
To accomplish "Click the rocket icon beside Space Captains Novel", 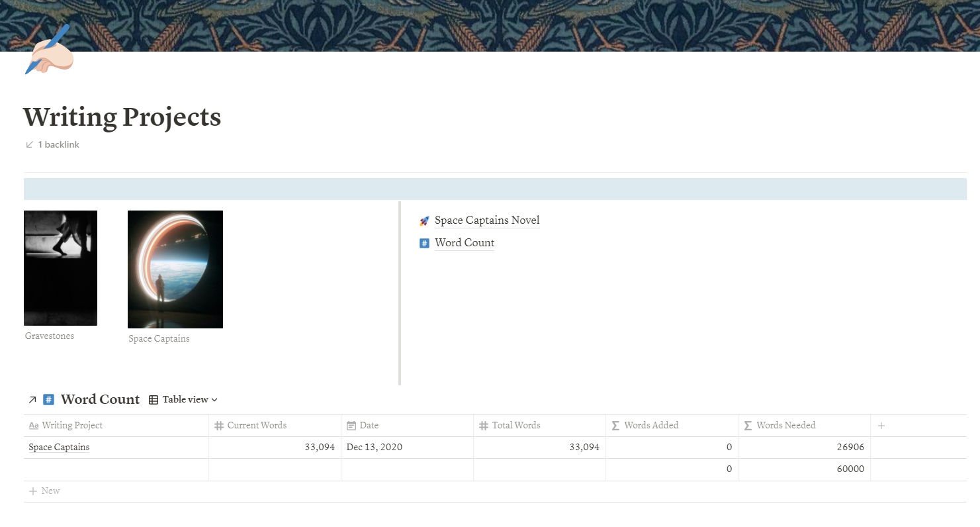I will pyautogui.click(x=425, y=220).
